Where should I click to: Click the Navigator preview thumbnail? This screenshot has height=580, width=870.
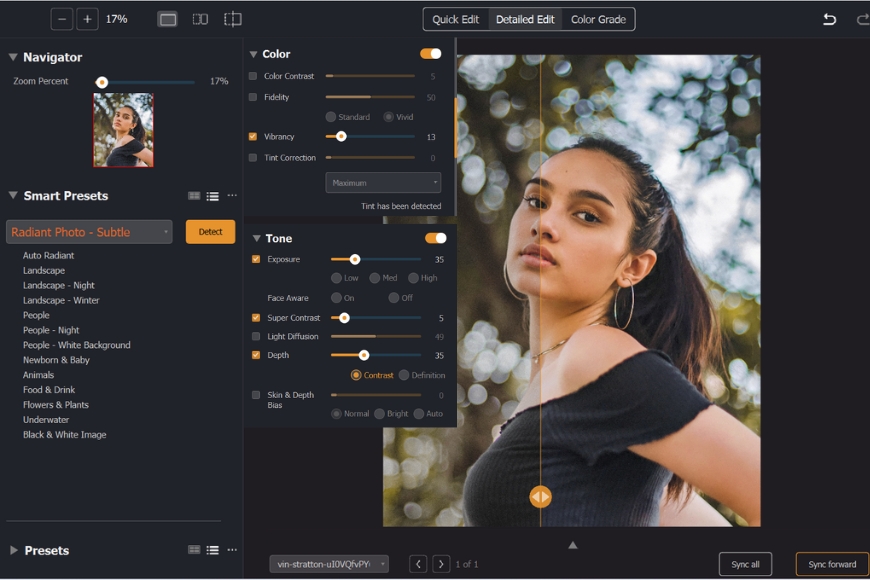tap(123, 130)
